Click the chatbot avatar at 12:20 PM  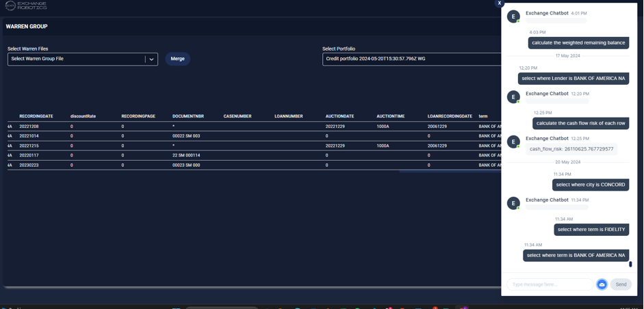tap(513, 97)
